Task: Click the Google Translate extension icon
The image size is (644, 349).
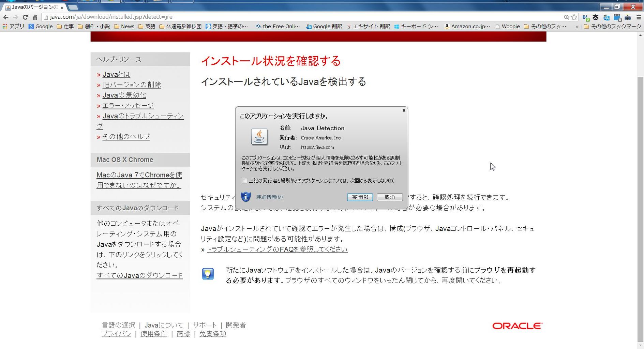Action: click(606, 17)
